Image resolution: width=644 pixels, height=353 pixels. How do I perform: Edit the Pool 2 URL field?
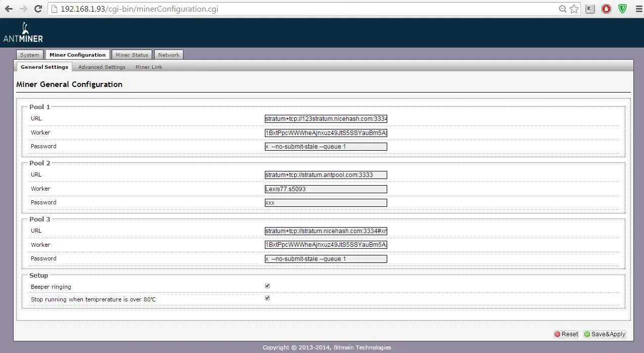(x=326, y=175)
